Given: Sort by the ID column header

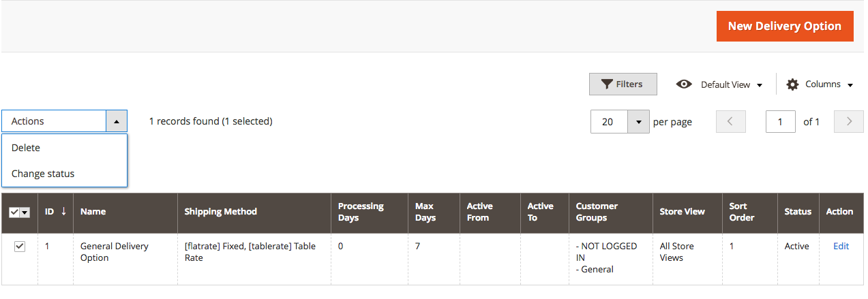Looking at the screenshot, I should click(x=55, y=212).
